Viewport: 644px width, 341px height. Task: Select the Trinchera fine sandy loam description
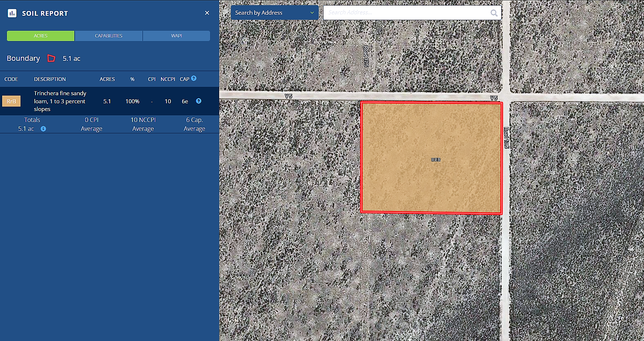[60, 101]
